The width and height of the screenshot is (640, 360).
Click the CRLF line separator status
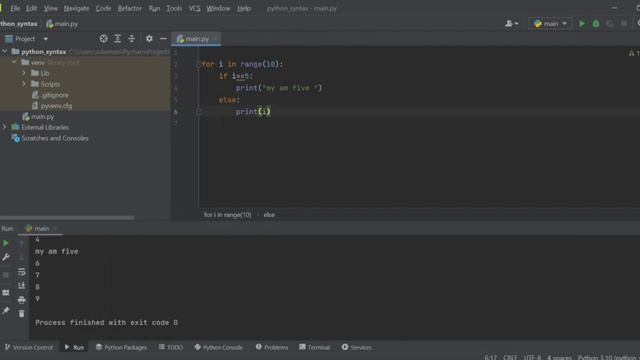pos(510,357)
